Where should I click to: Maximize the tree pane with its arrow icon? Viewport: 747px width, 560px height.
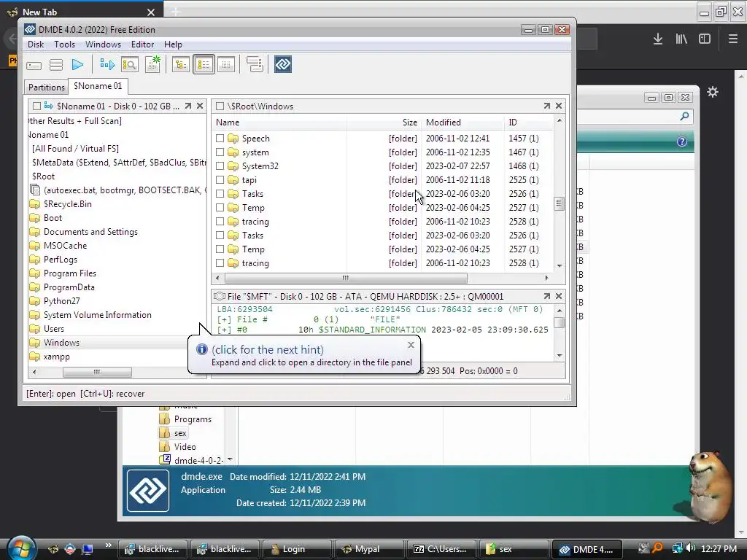pyautogui.click(x=188, y=106)
